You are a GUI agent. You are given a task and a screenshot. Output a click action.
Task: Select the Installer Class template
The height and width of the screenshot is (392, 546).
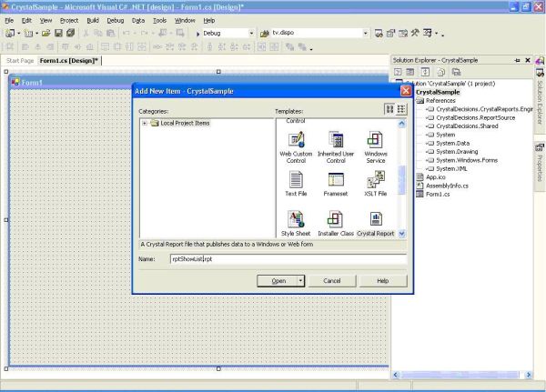pos(335,224)
